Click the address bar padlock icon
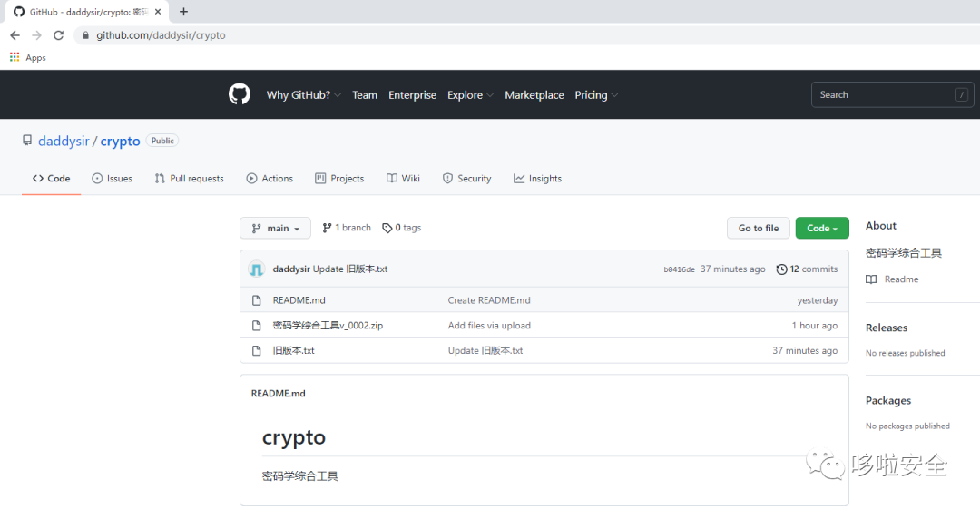Screen dimensions: 980x509 click(x=85, y=35)
